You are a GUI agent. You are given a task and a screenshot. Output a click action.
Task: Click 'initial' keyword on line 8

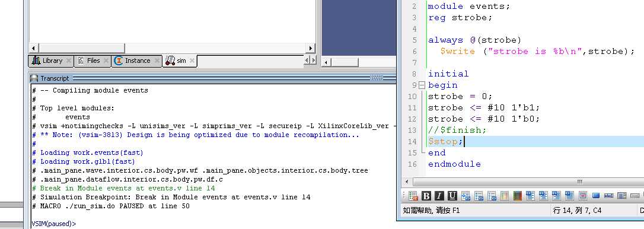coord(448,74)
